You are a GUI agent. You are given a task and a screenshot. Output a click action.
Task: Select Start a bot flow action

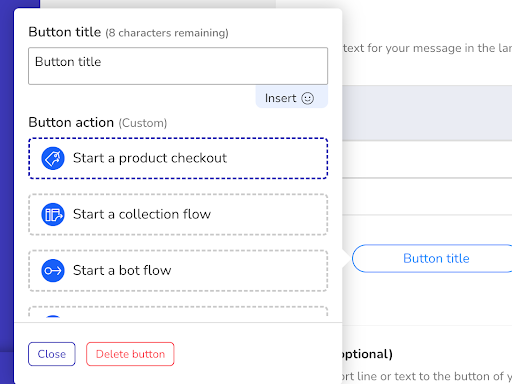pos(178,270)
